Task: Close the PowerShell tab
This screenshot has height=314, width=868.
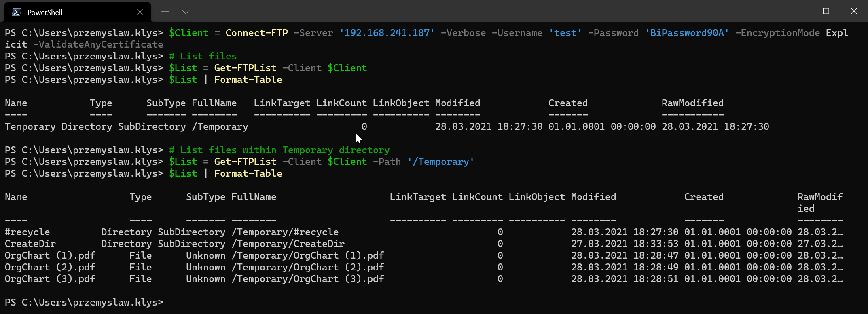Action: click(x=140, y=12)
